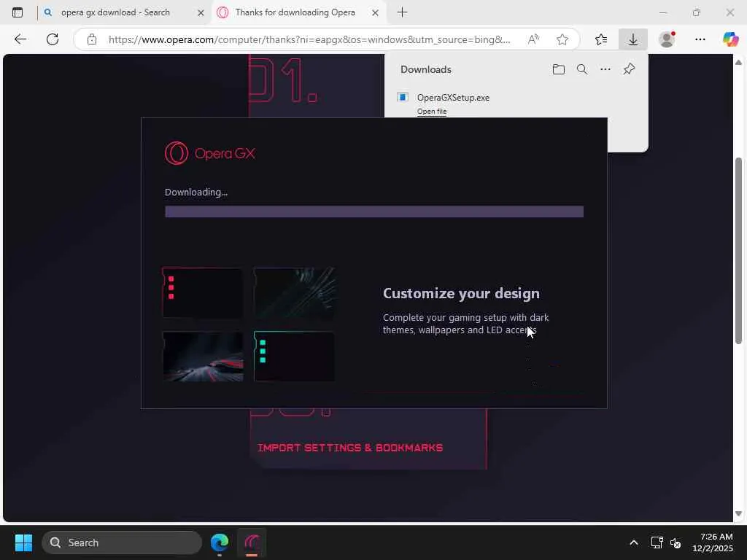747x560 pixels.
Task: Open the Favorites list icon
Action: [x=601, y=39]
